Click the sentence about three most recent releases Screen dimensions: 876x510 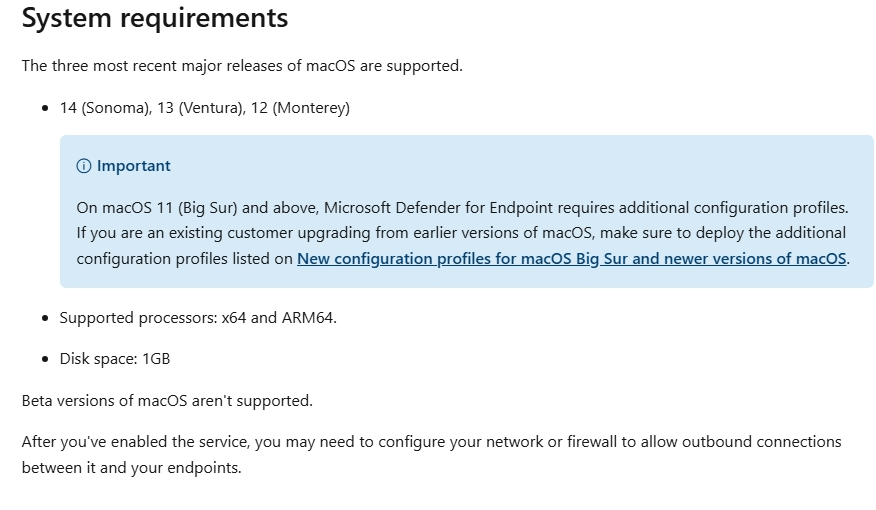[x=242, y=66]
